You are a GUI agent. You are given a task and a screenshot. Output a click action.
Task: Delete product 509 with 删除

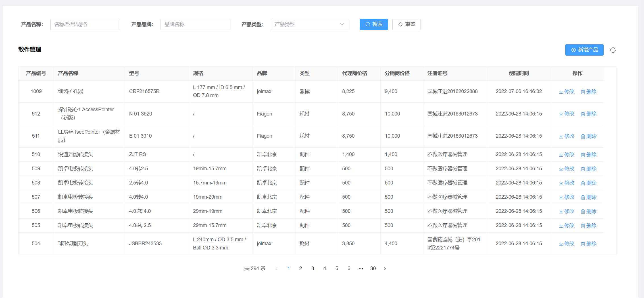click(589, 169)
